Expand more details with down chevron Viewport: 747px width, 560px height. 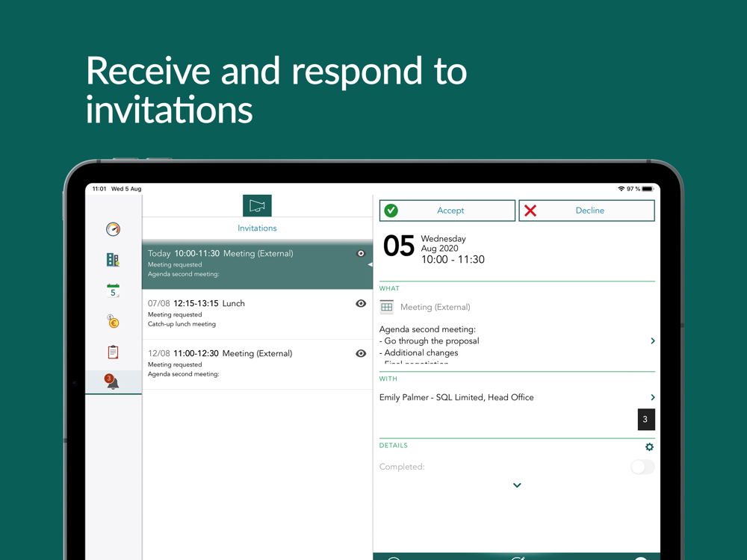517,485
